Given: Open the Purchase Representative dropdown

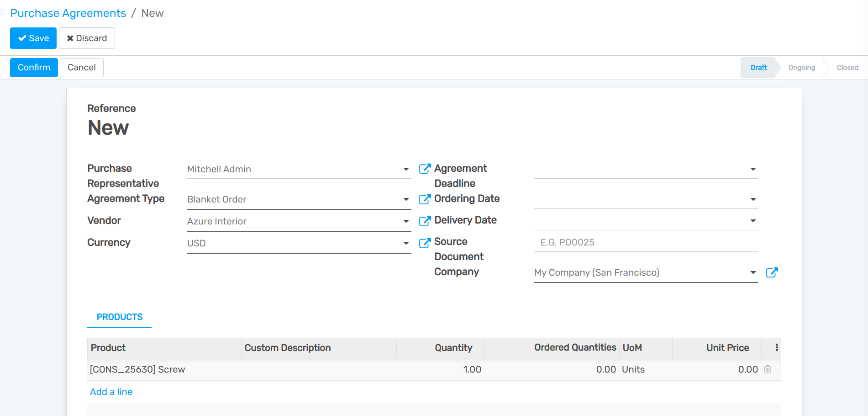Looking at the screenshot, I should pyautogui.click(x=405, y=168).
